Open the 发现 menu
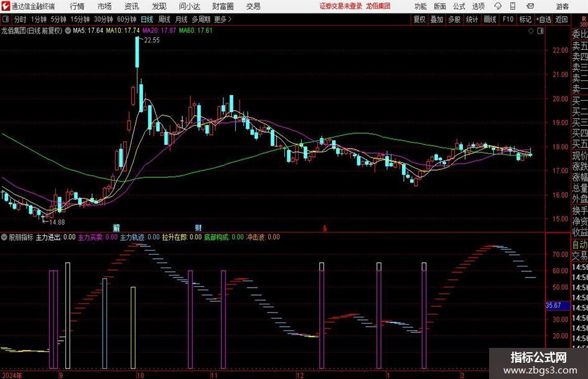Image resolution: width=588 pixels, height=379 pixels. pyautogui.click(x=159, y=6)
